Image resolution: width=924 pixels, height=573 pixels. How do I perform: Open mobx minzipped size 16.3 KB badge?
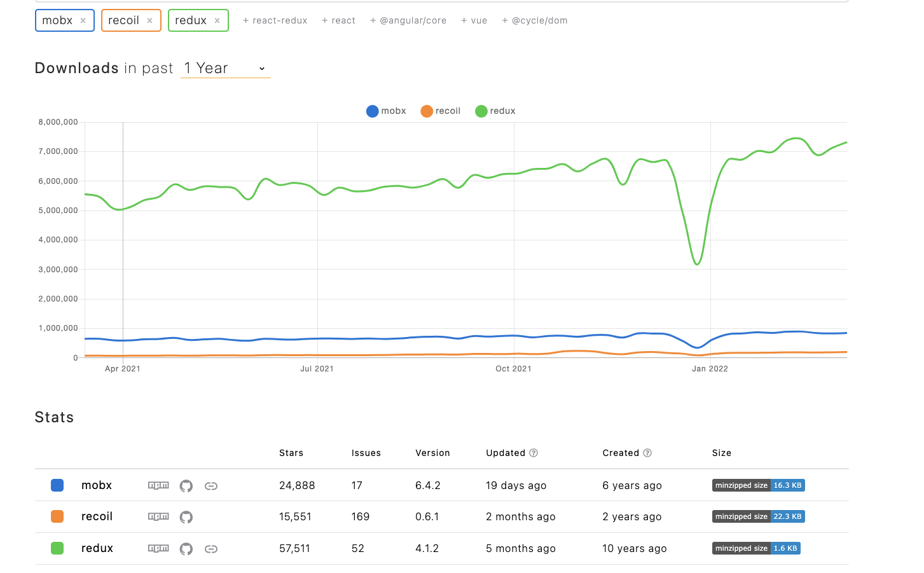759,485
